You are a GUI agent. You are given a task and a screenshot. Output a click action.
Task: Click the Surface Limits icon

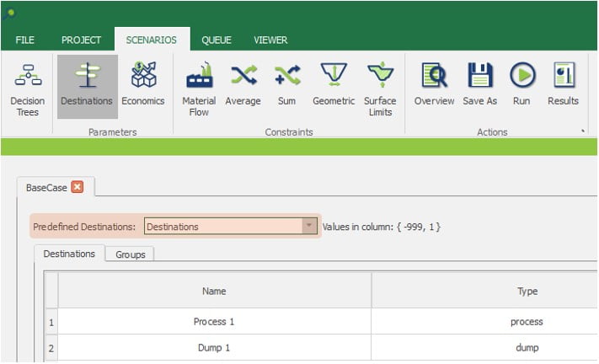tap(380, 88)
